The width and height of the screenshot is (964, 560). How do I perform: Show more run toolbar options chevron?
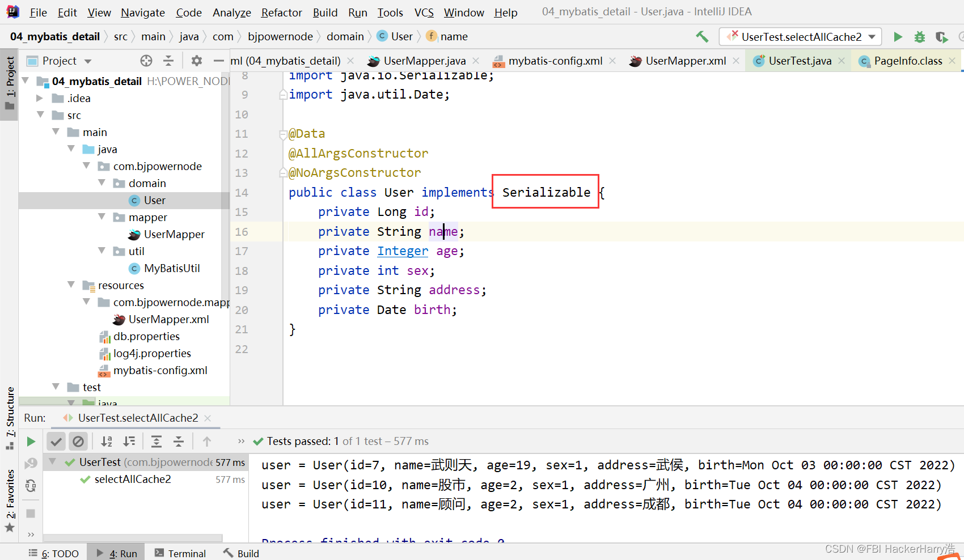coord(241,442)
